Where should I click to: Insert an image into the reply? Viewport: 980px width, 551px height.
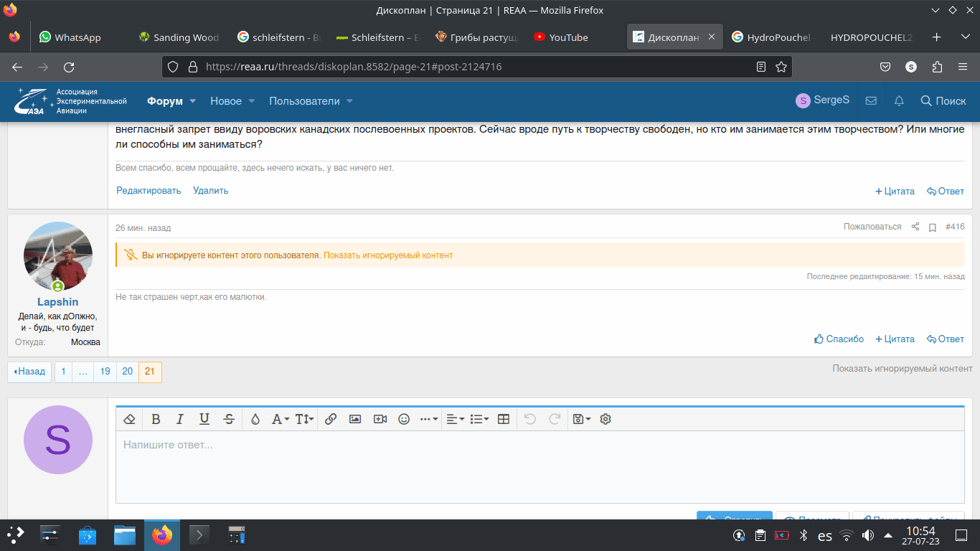point(355,419)
